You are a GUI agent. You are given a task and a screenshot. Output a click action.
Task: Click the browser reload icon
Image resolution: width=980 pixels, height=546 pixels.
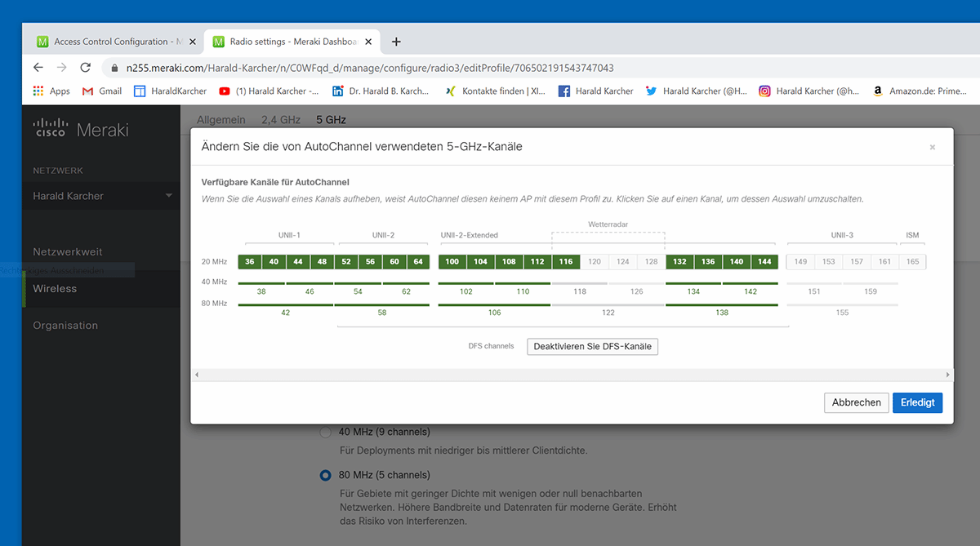[85, 68]
